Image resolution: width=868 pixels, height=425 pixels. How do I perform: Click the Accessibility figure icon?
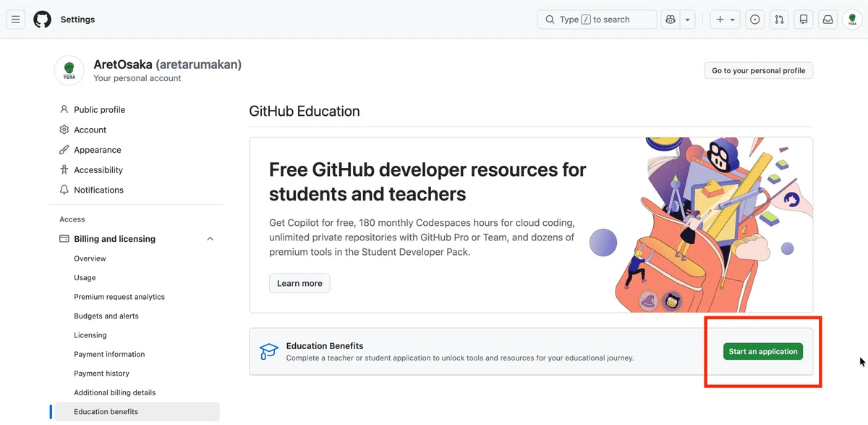64,170
